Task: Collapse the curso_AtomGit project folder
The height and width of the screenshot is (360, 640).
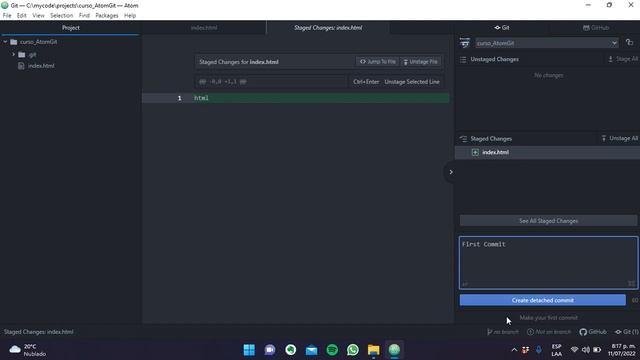Action: point(5,42)
